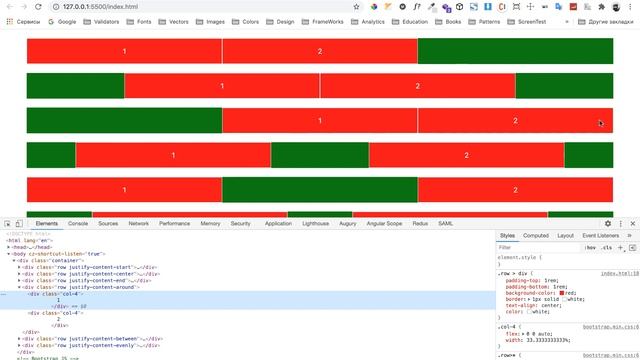Open DevTools customize three-dot menu
The image size is (640, 360).
click(621, 224)
